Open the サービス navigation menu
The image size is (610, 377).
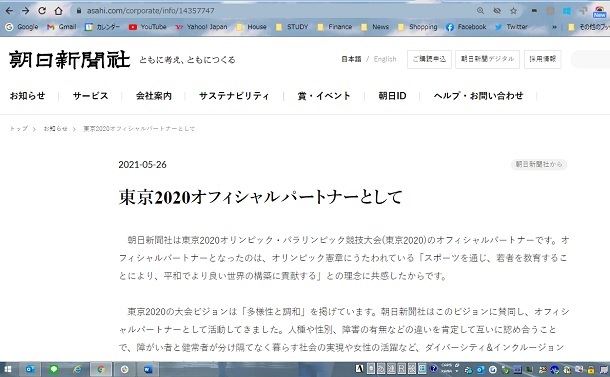90,96
